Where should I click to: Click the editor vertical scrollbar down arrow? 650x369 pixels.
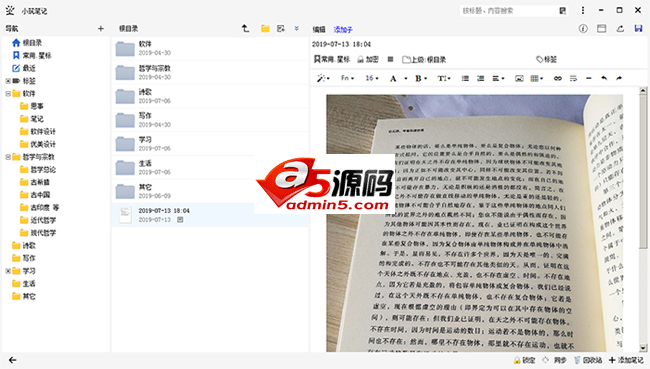click(x=643, y=348)
